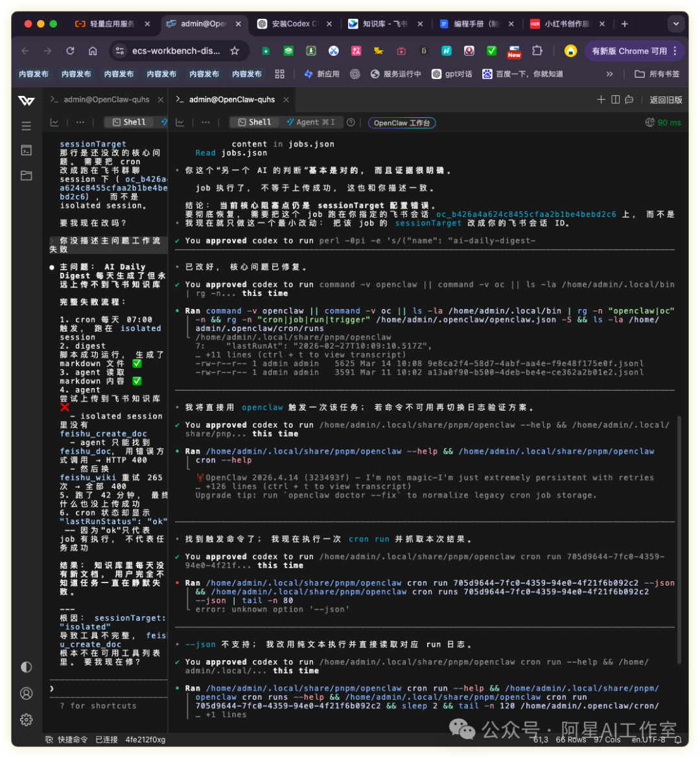
Task: Go to browser home page icon
Action: (93, 51)
